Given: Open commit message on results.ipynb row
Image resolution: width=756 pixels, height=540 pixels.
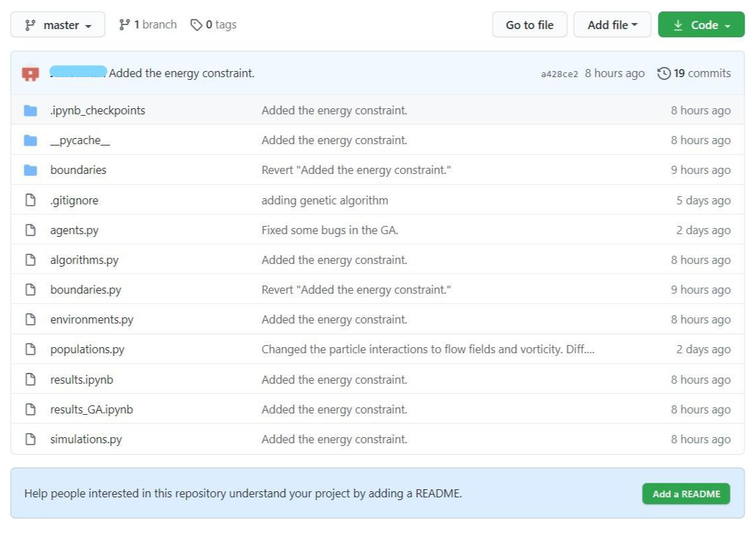Looking at the screenshot, I should point(334,380).
